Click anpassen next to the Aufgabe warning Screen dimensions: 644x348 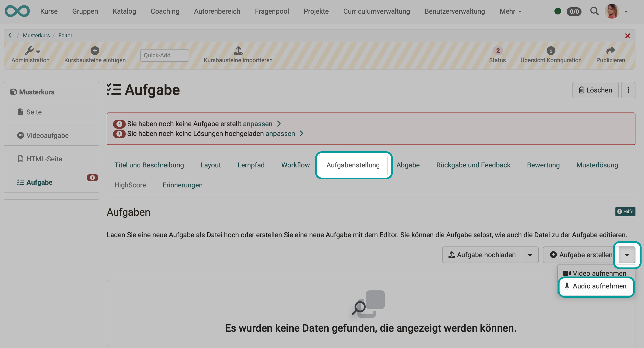coord(258,123)
